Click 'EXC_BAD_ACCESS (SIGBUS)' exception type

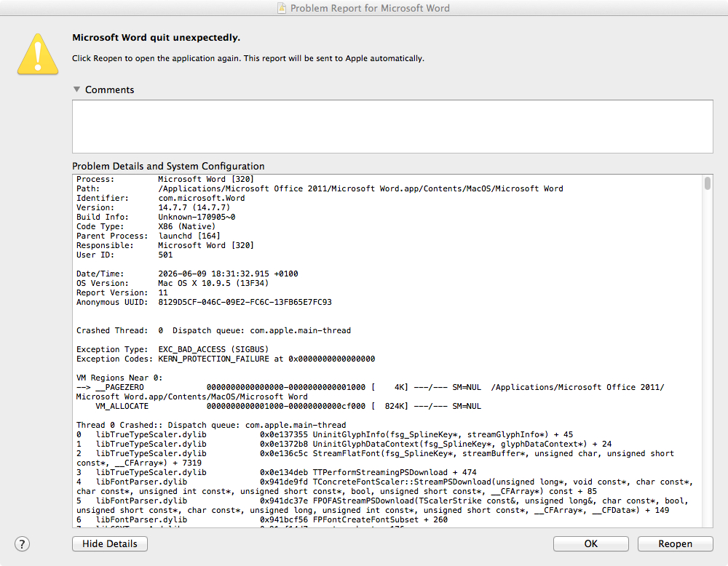coord(213,349)
